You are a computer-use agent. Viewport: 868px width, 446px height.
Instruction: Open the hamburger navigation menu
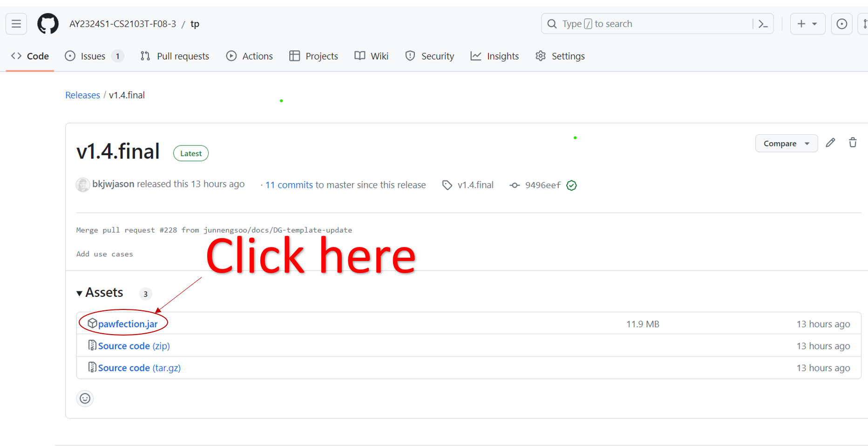pyautogui.click(x=16, y=24)
